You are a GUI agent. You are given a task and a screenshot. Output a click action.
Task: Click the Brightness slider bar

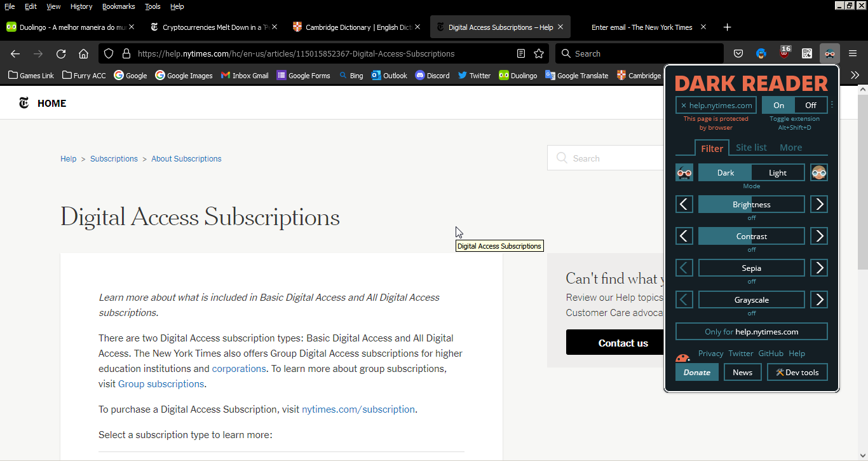(x=752, y=204)
